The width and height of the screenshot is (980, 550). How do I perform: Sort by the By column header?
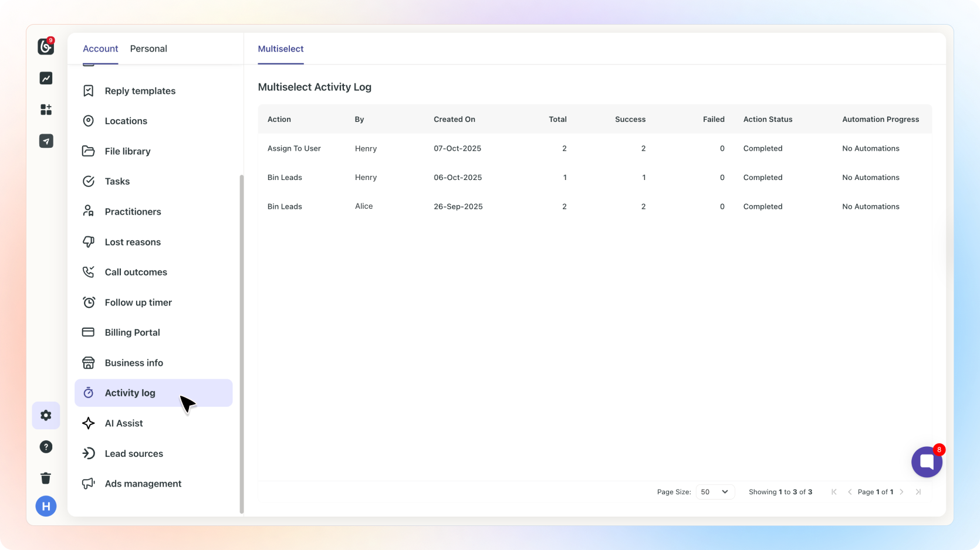(360, 119)
